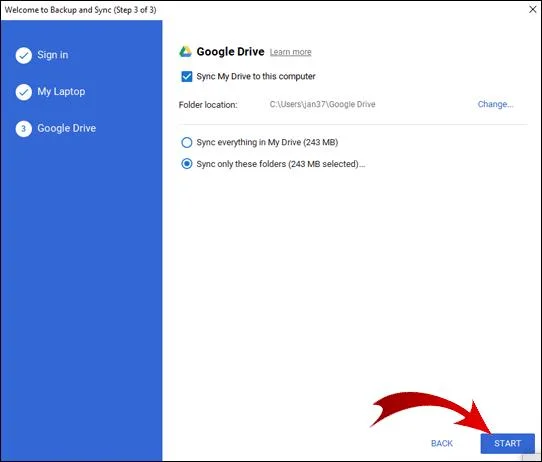Select the Sync everything in My Drive radio button
This screenshot has height=462, width=542.
(187, 142)
